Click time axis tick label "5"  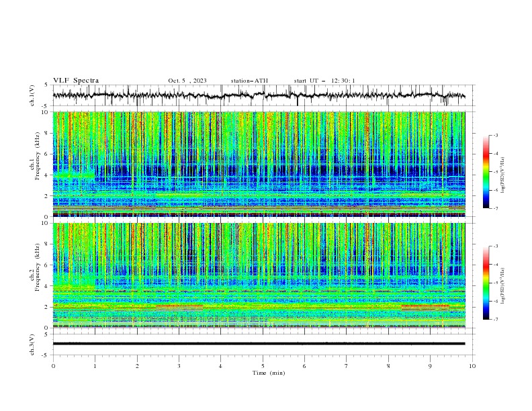[x=263, y=366]
